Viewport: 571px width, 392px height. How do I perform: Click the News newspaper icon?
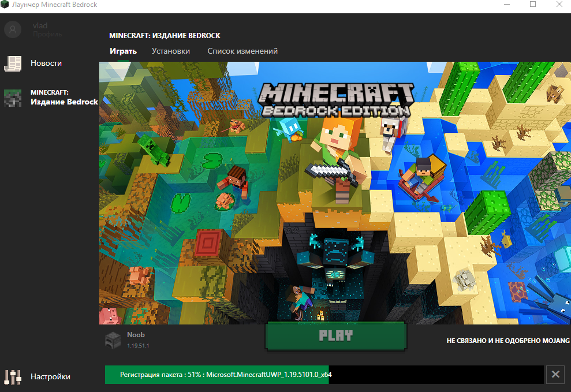coord(13,64)
